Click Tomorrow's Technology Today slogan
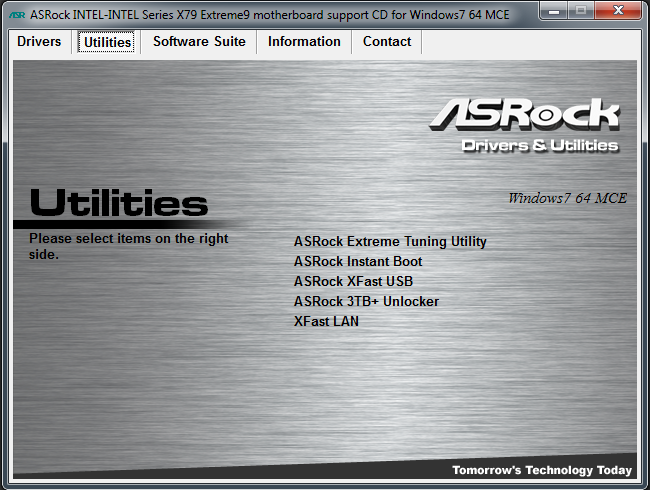Image resolution: width=650 pixels, height=490 pixels. [x=542, y=470]
